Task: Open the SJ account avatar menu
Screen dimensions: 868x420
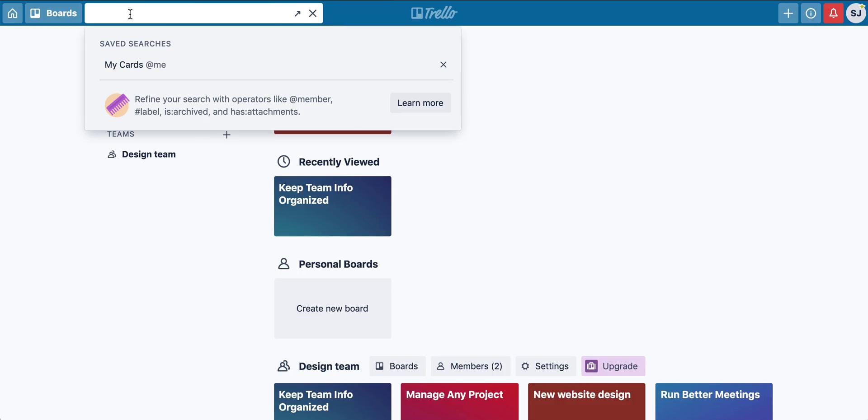Action: point(856,13)
